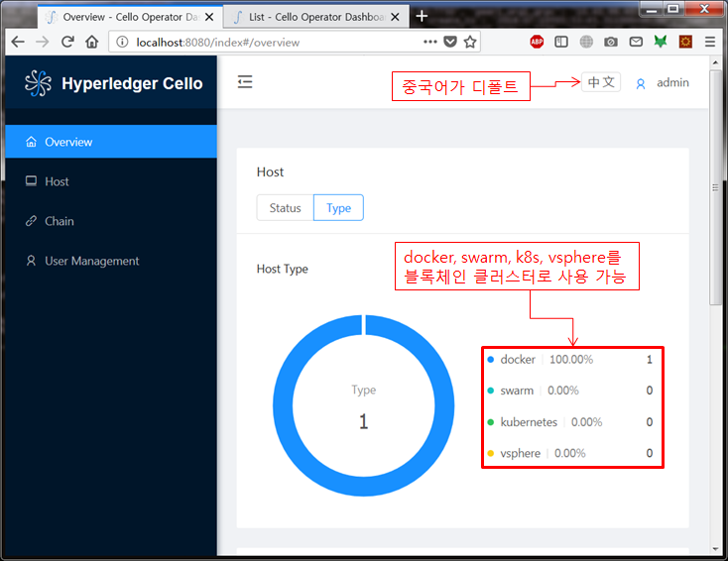Save page to Pocket
The height and width of the screenshot is (561, 728).
pyautogui.click(x=450, y=42)
